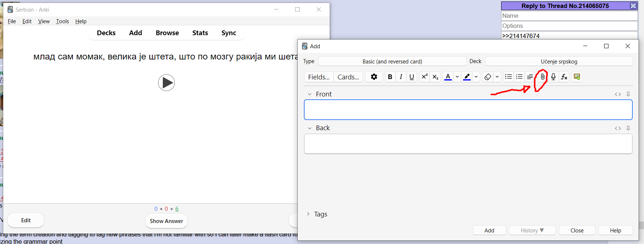Insert an ordered numbered list
Image resolution: width=644 pixels, height=244 pixels.
tap(519, 77)
